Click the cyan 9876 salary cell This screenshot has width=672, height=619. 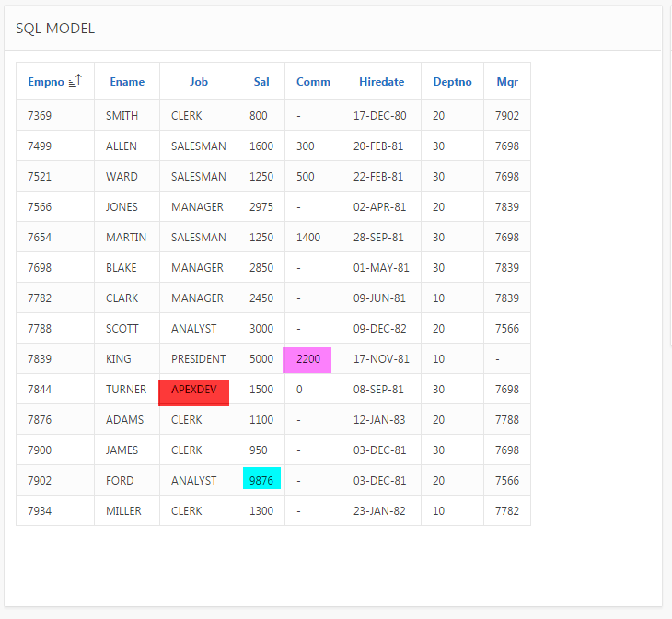pos(261,478)
